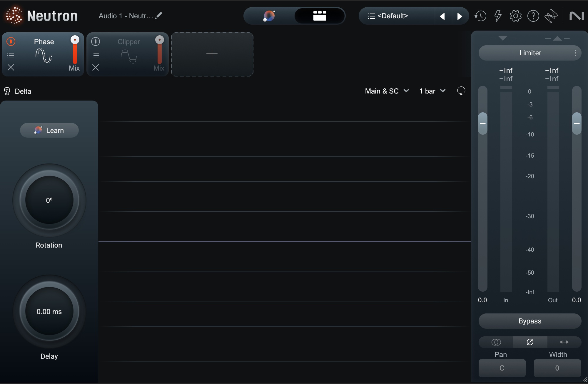Click the reset loop icon near 1 bar
Screen dimensions: 588x384
[461, 91]
